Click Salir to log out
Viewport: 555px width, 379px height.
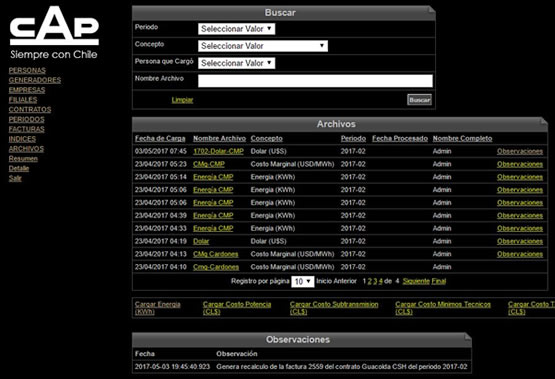click(15, 178)
